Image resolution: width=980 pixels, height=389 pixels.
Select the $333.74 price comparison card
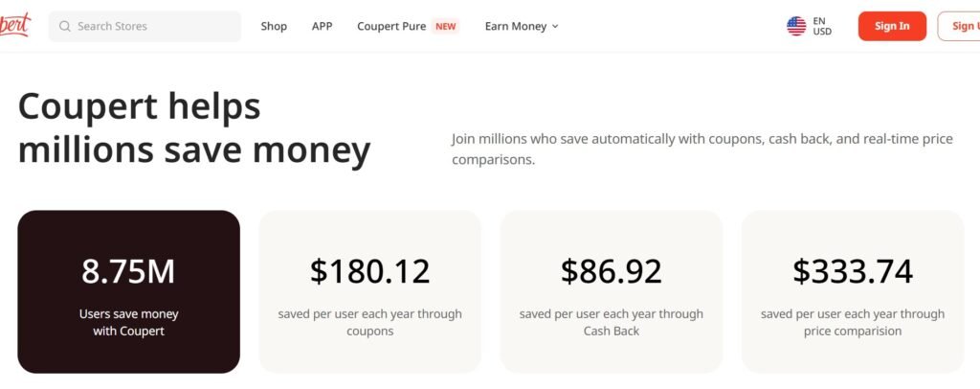[853, 291]
